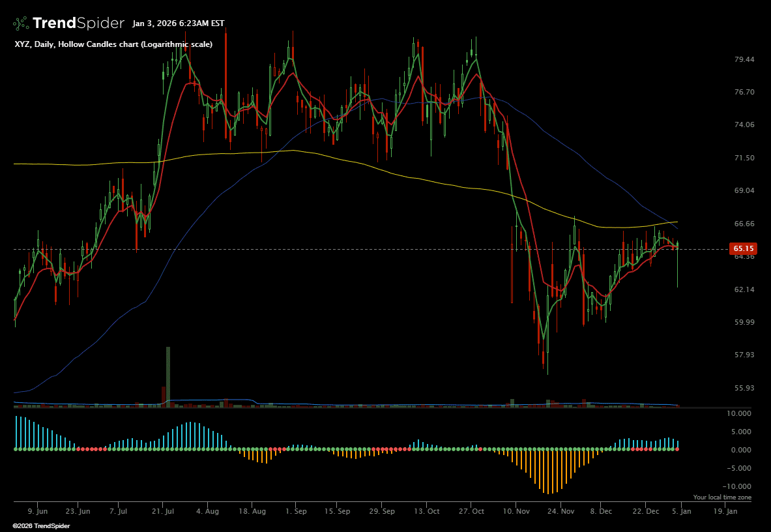Select the 5. Jan date marker
Viewport: 771px width, 532px height.
[x=680, y=512]
